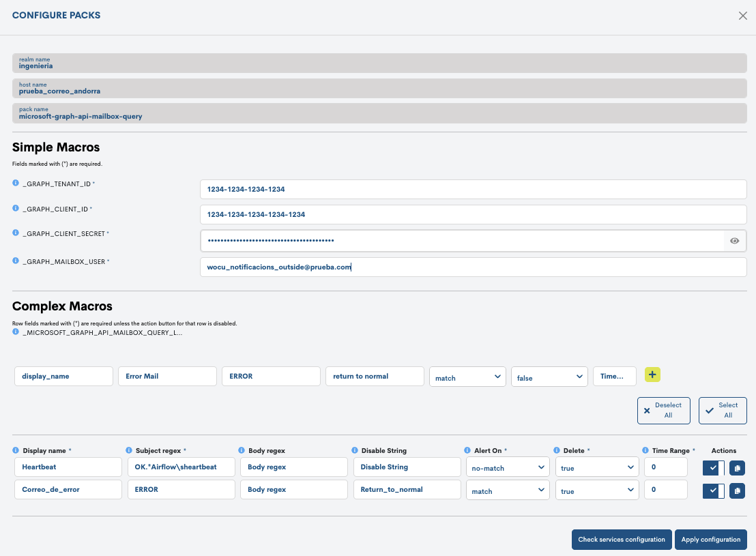
Task: Click the info icon next to Alert On header
Action: [x=469, y=450]
